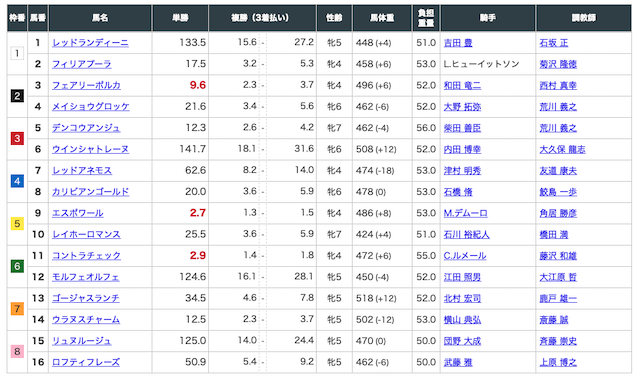Click the blue frame number 4 badge
This screenshot has height=382, width=640.
[17, 181]
